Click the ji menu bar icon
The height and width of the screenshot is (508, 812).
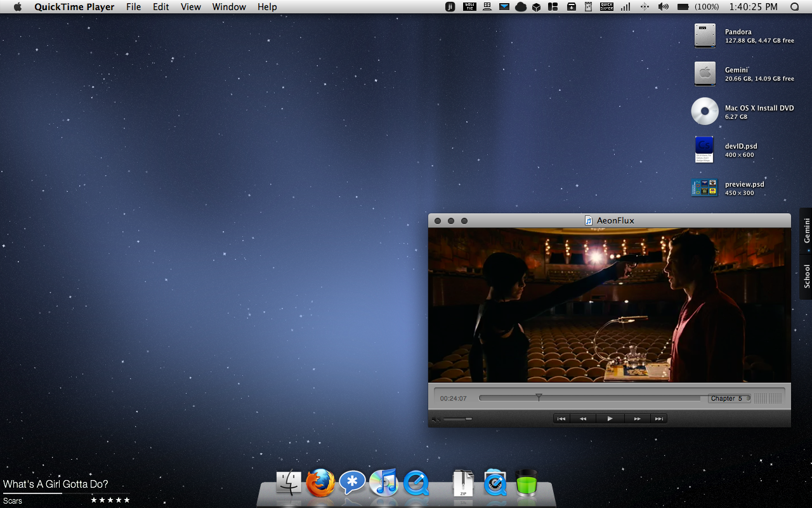[450, 7]
